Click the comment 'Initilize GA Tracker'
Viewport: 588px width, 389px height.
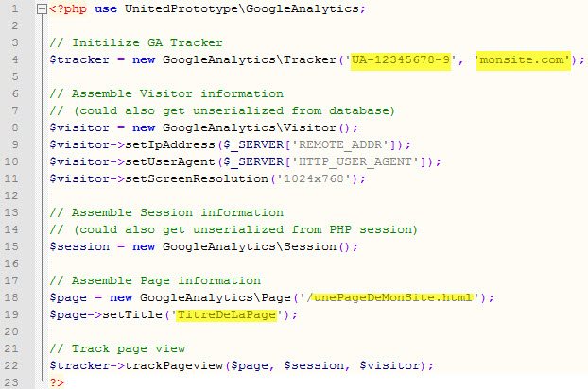click(x=147, y=42)
